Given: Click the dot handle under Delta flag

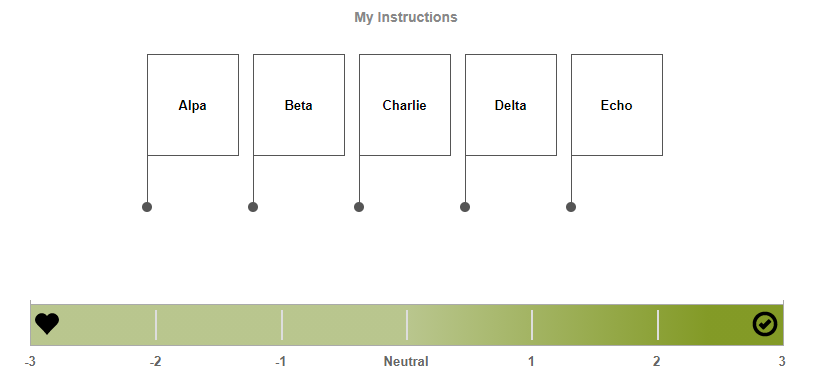Looking at the screenshot, I should [x=465, y=207].
